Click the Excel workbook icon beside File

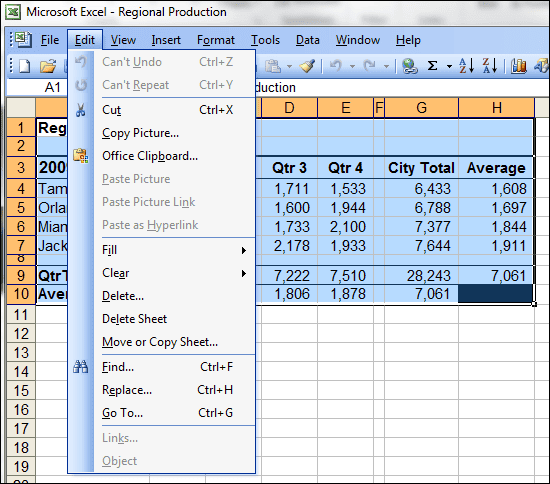coord(23,40)
